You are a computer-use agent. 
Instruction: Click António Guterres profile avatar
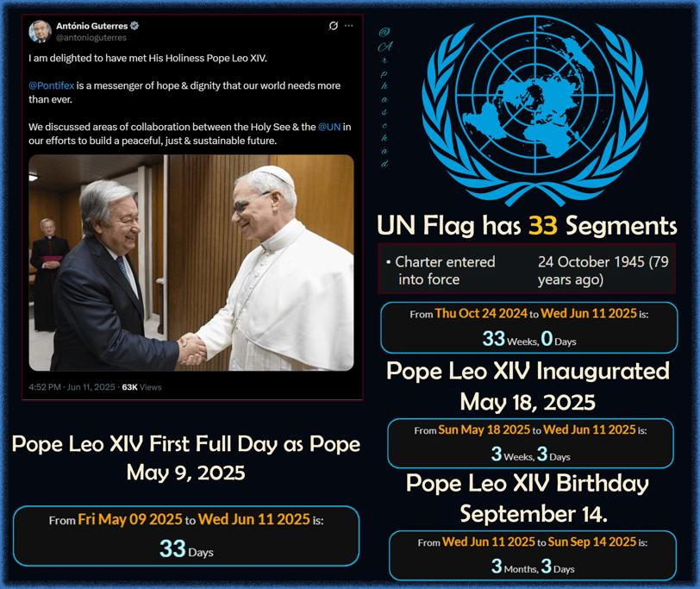click(41, 31)
